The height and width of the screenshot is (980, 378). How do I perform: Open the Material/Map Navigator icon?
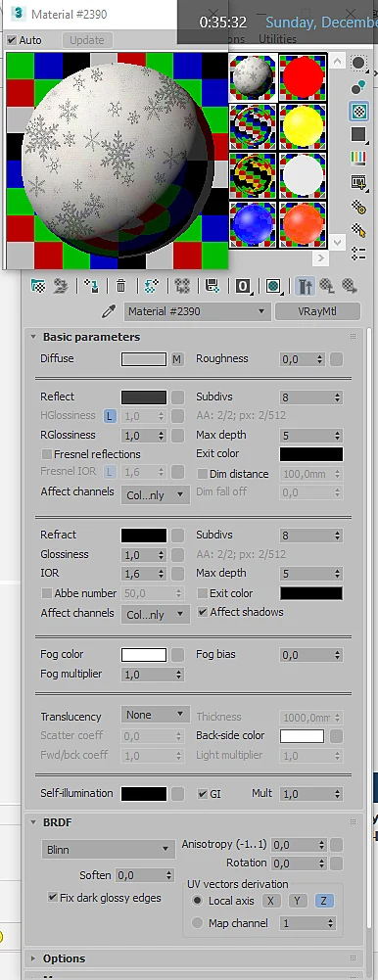coord(358,254)
